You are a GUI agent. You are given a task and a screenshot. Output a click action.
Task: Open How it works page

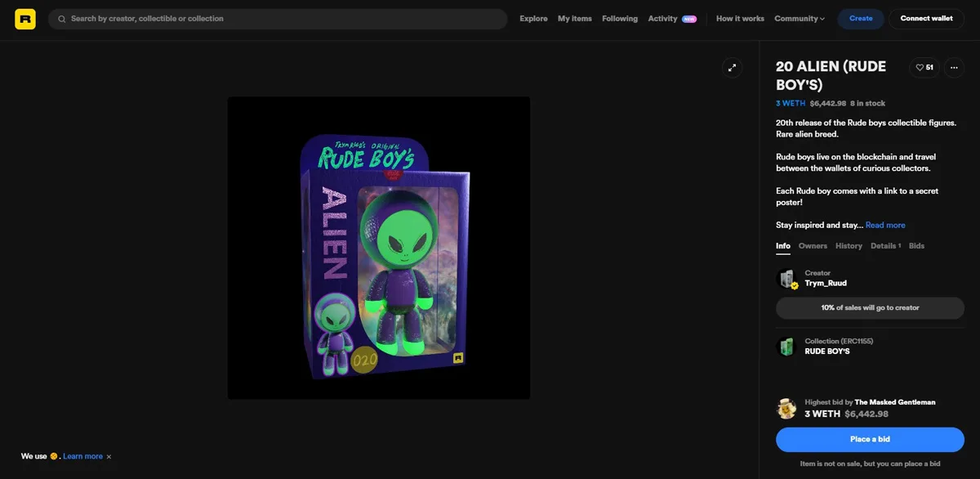coord(740,19)
